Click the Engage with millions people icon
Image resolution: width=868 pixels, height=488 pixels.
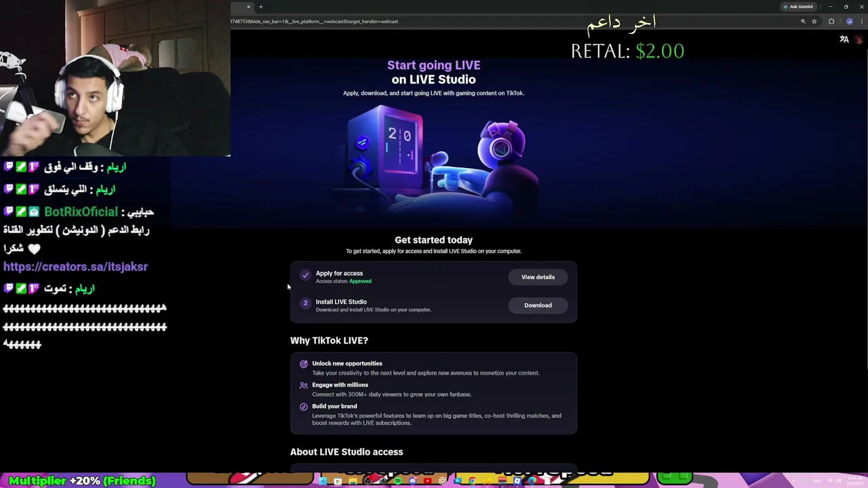point(304,385)
